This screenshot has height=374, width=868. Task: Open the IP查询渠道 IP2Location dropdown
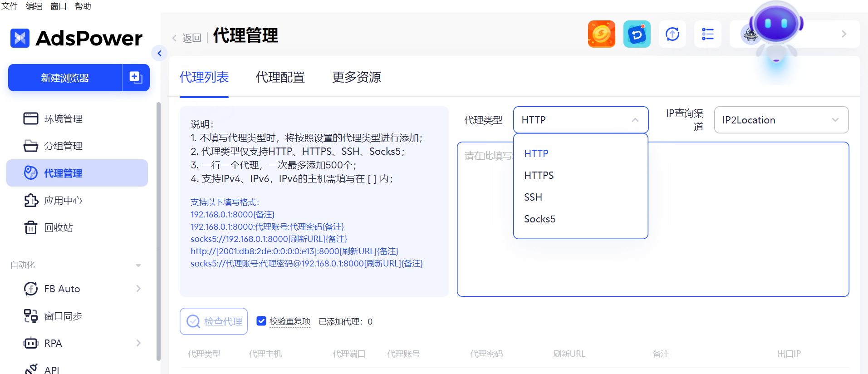click(x=781, y=120)
